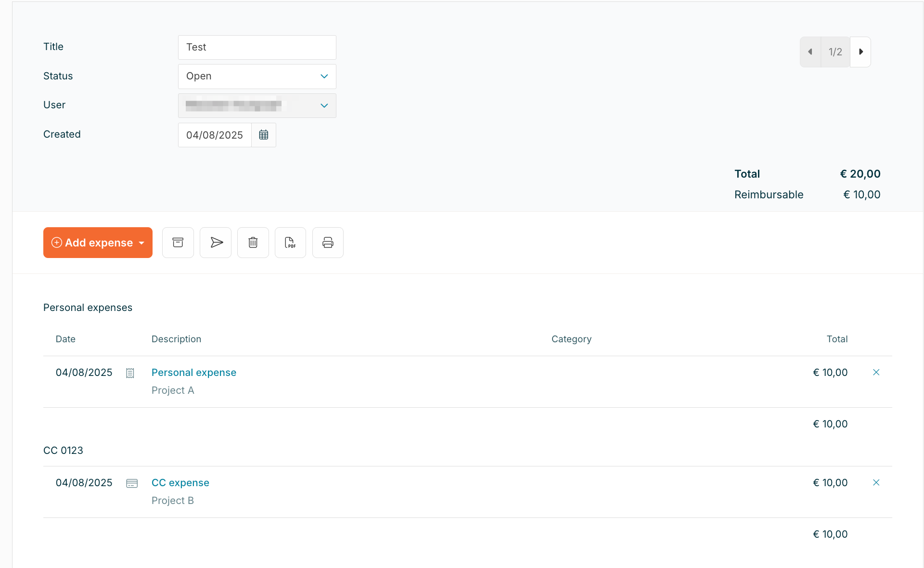Open the calendar picker for Created date
Image resolution: width=924 pixels, height=568 pixels.
point(264,135)
